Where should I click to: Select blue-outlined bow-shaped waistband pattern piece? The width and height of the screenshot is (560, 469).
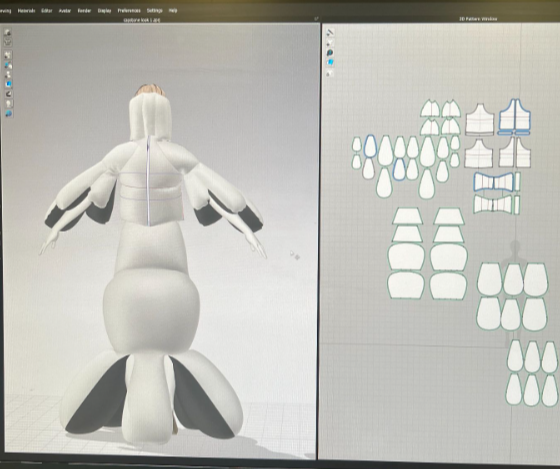pyautogui.click(x=494, y=183)
